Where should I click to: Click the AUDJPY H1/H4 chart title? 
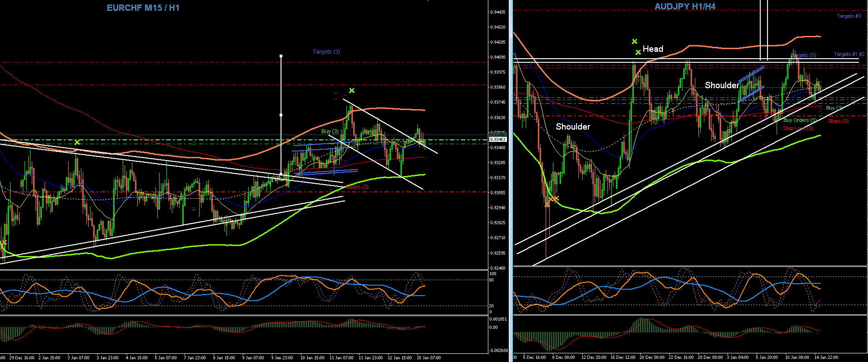(685, 6)
